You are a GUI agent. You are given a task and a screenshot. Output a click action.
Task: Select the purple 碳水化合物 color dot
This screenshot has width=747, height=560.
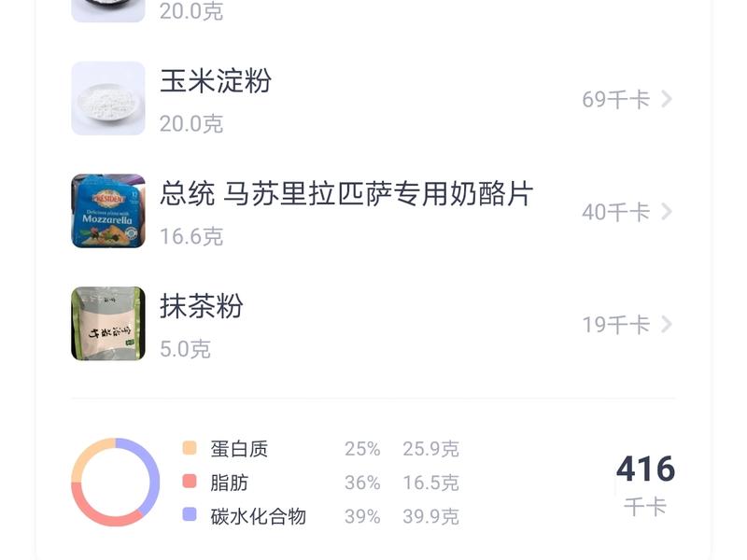pyautogui.click(x=190, y=514)
